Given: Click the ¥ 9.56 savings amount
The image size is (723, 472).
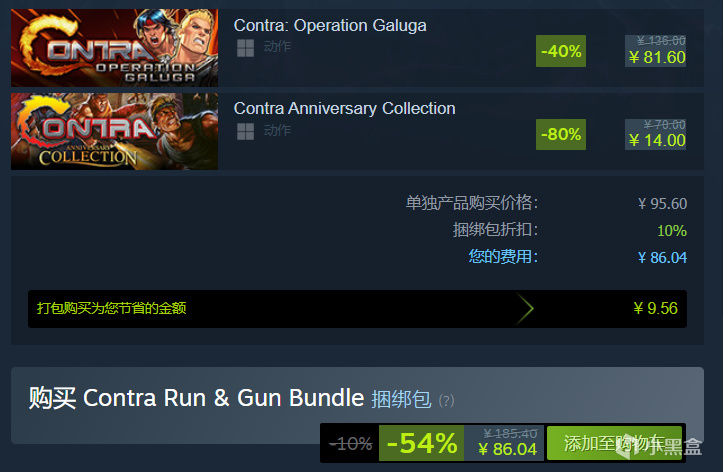Looking at the screenshot, I should pos(655,308).
